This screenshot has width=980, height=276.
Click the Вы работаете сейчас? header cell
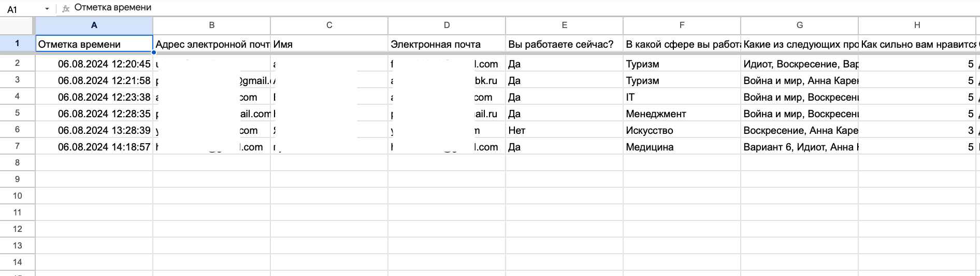tap(564, 44)
